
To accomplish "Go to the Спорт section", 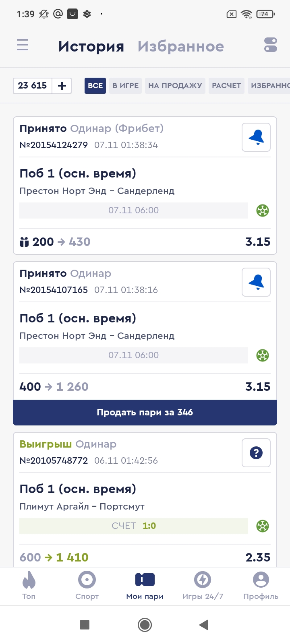I will click(x=87, y=586).
